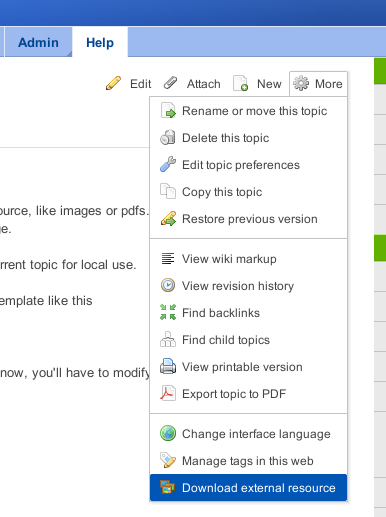
Task: Choose Export topic to PDF
Action: pos(248,394)
